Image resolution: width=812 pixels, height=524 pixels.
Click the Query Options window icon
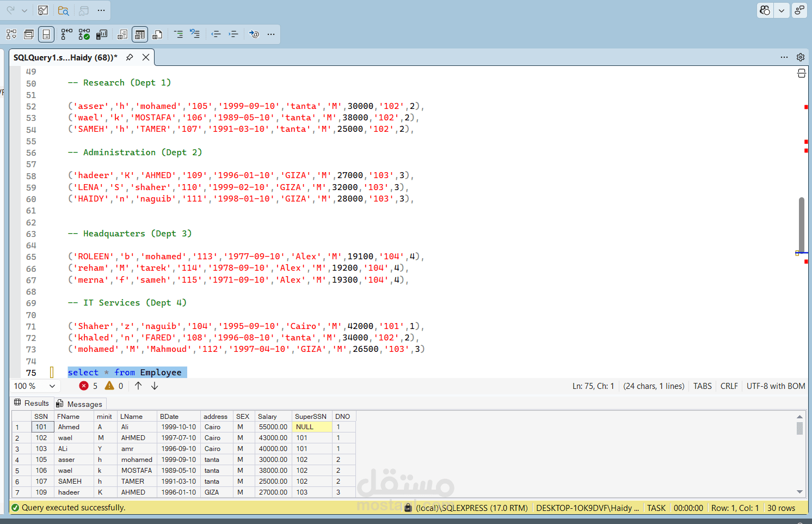coord(29,34)
